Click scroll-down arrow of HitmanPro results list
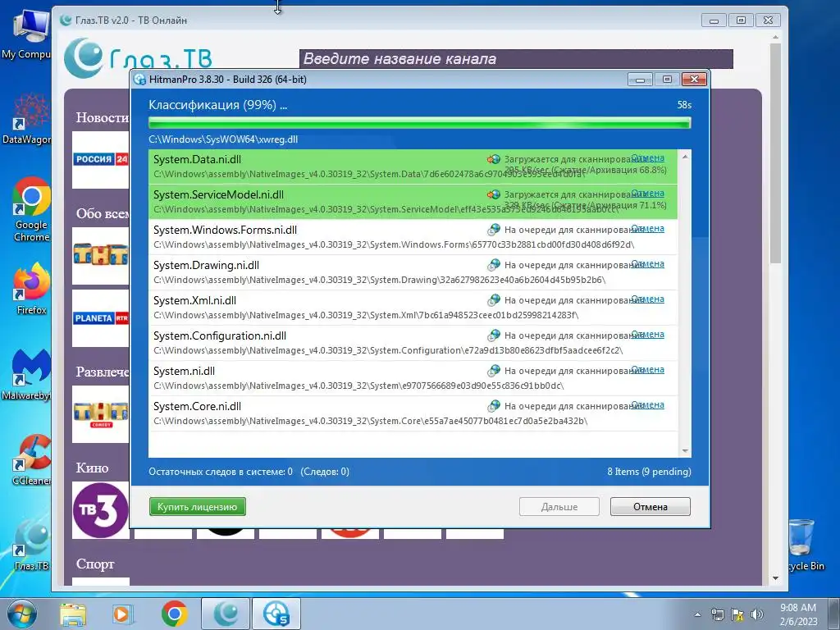This screenshot has width=840, height=630. point(685,451)
